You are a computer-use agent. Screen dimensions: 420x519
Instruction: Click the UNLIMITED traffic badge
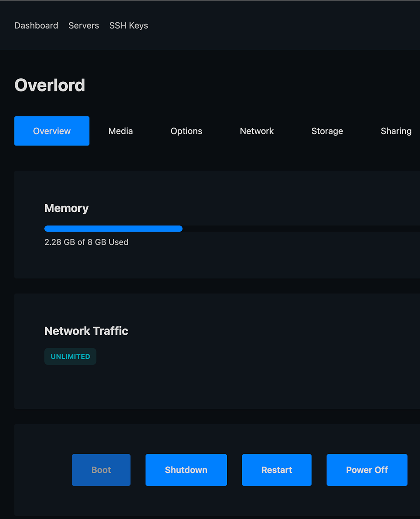pos(70,356)
